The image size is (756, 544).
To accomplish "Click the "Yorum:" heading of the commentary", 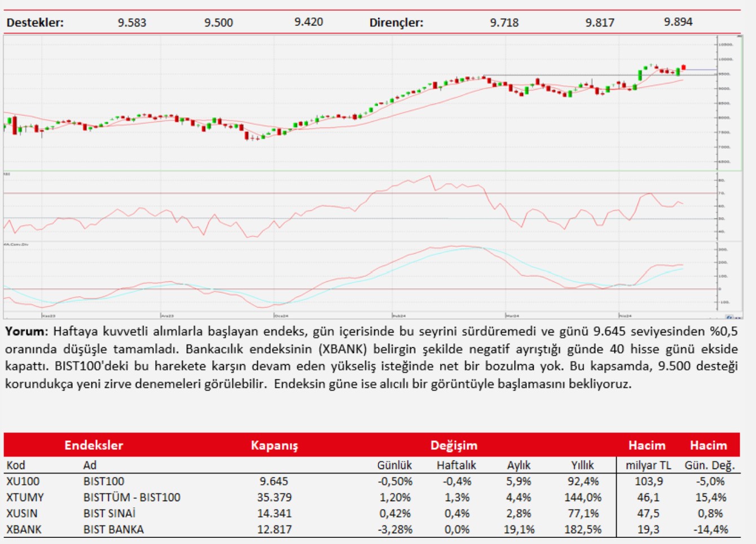I will pyautogui.click(x=27, y=331).
